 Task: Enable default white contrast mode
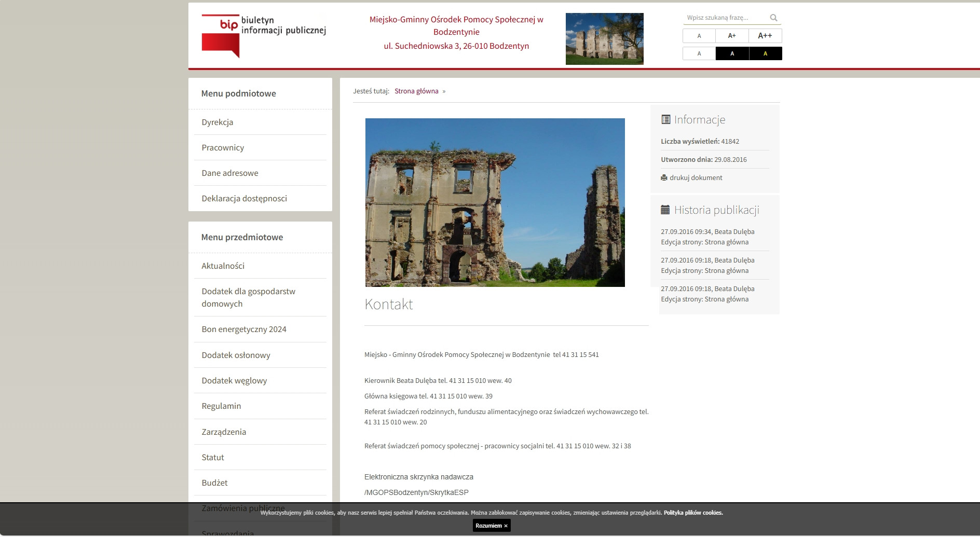tap(699, 53)
